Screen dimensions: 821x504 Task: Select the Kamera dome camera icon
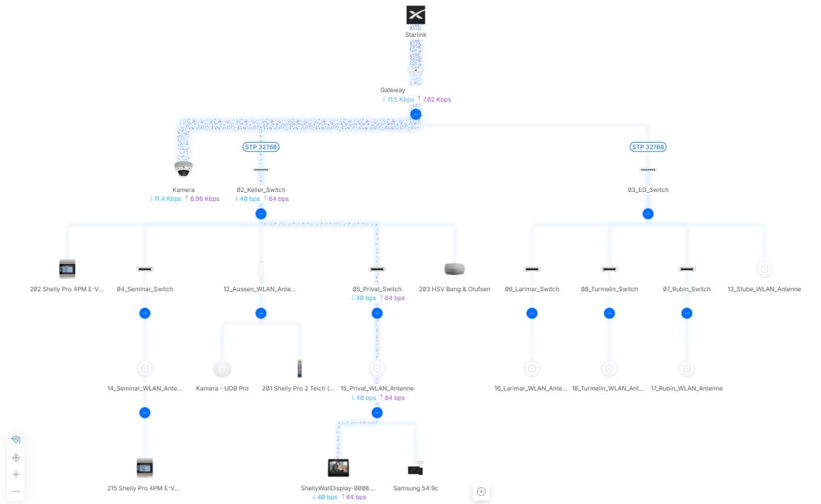[183, 169]
